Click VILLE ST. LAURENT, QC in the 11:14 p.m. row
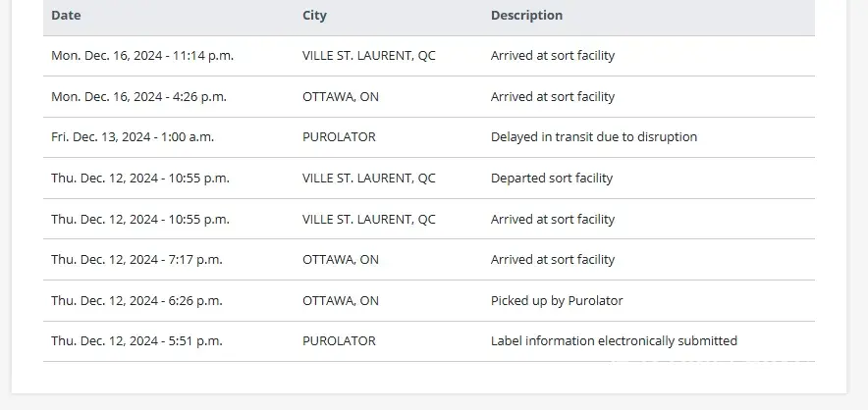The width and height of the screenshot is (868, 410). pyautogui.click(x=368, y=56)
